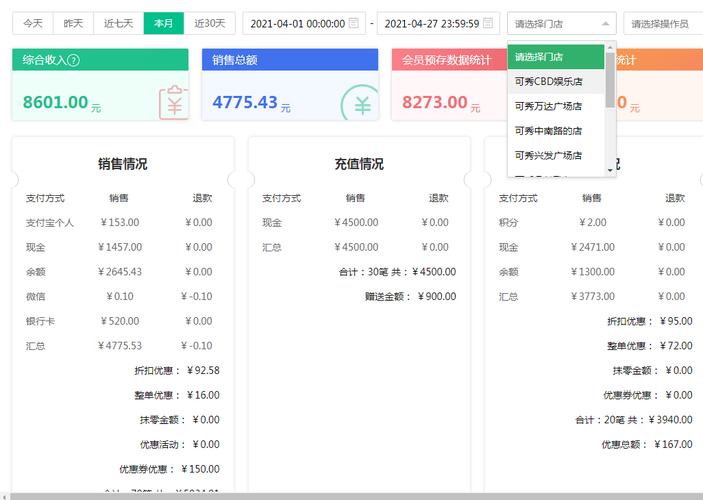Click 合计：30笔 共：¥4500.00 line
The height and width of the screenshot is (500, 703).
397,272
